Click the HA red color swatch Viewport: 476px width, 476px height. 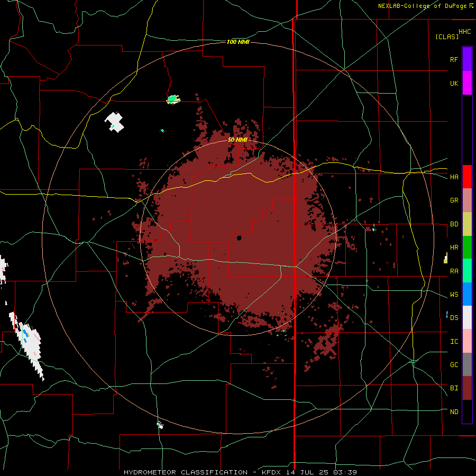467,177
